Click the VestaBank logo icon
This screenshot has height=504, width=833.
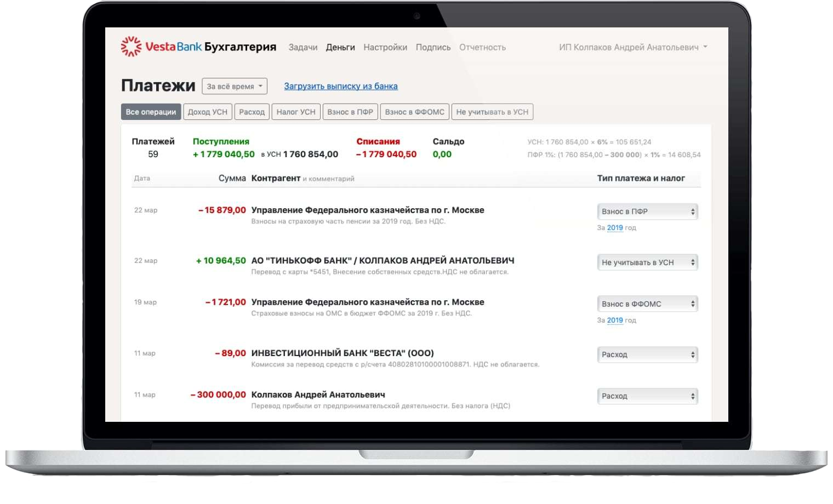click(x=131, y=47)
